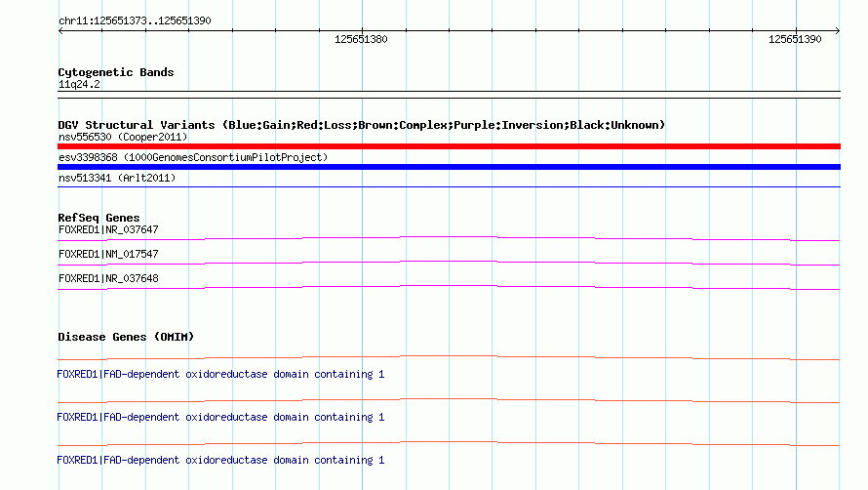This screenshot has width=868, height=490.
Task: Select the esv3398368 (1000GenomesConsortiumPilotProject) label
Action: [x=193, y=157]
